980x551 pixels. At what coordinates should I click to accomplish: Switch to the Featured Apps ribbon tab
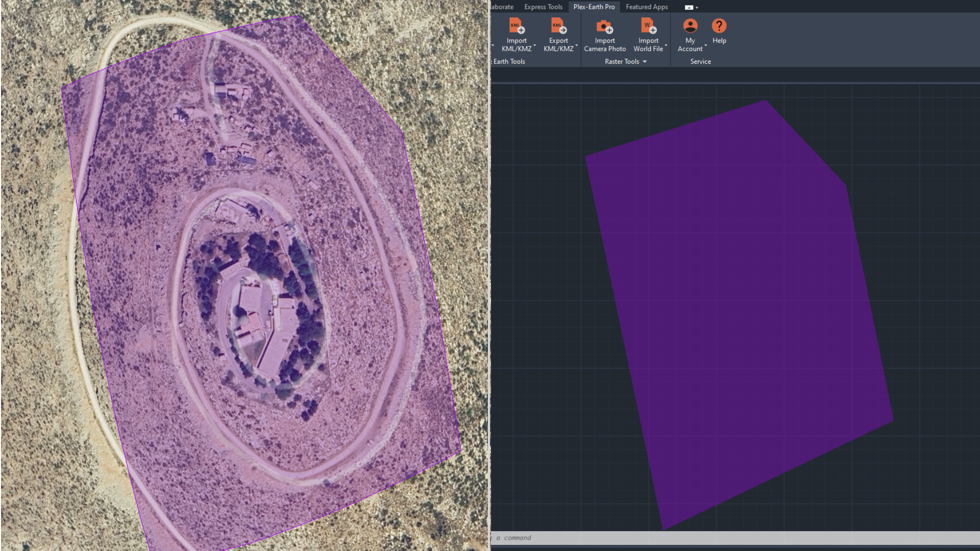tap(646, 7)
